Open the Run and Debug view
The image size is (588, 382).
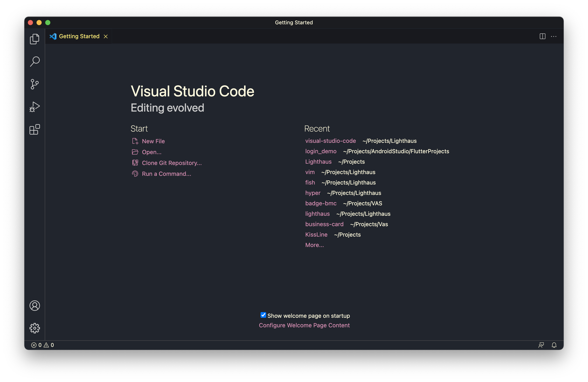pos(35,107)
